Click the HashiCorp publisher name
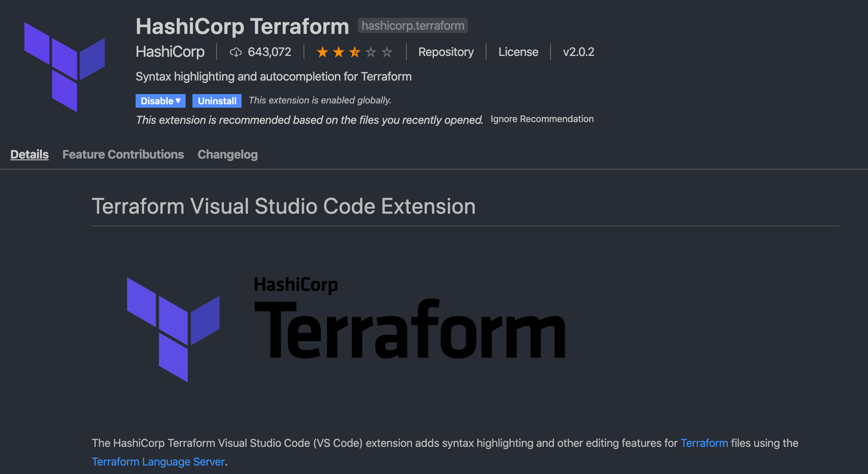 (x=170, y=51)
